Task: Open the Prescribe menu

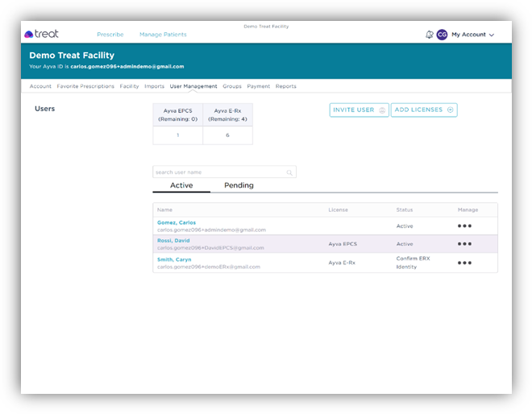Action: (x=110, y=35)
